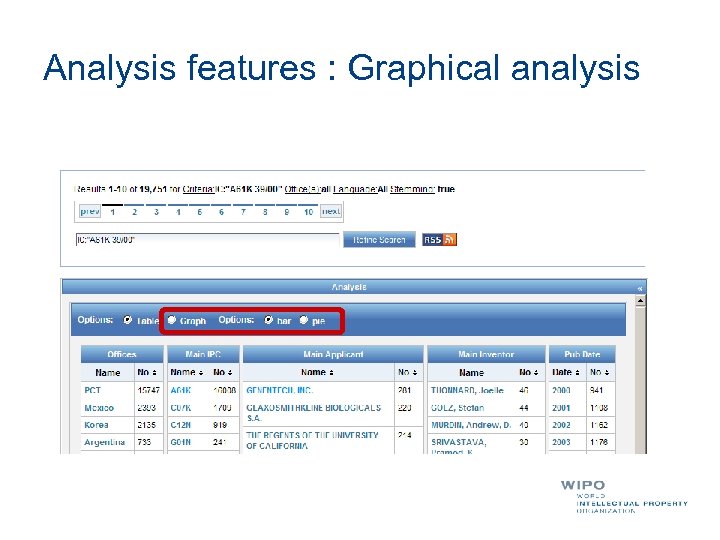Open results page 10
Screen dimensions: 720x540
309,212
